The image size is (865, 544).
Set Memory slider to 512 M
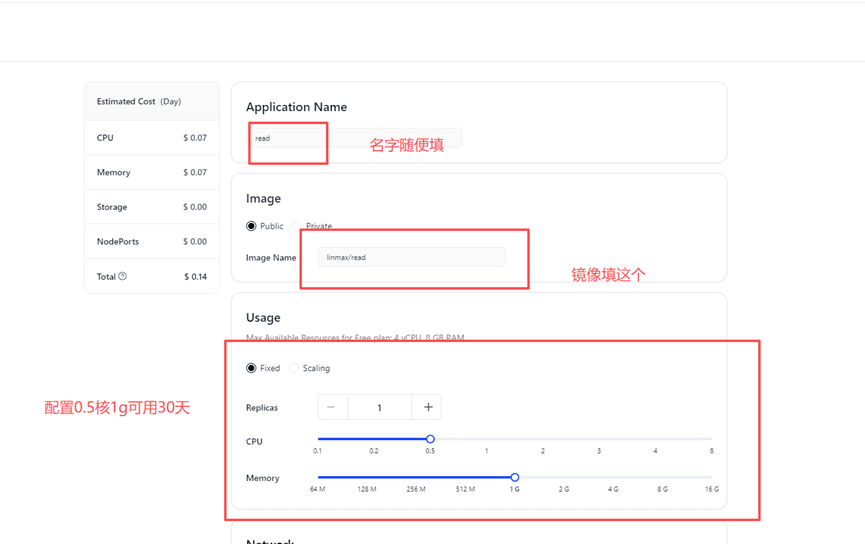click(x=465, y=477)
